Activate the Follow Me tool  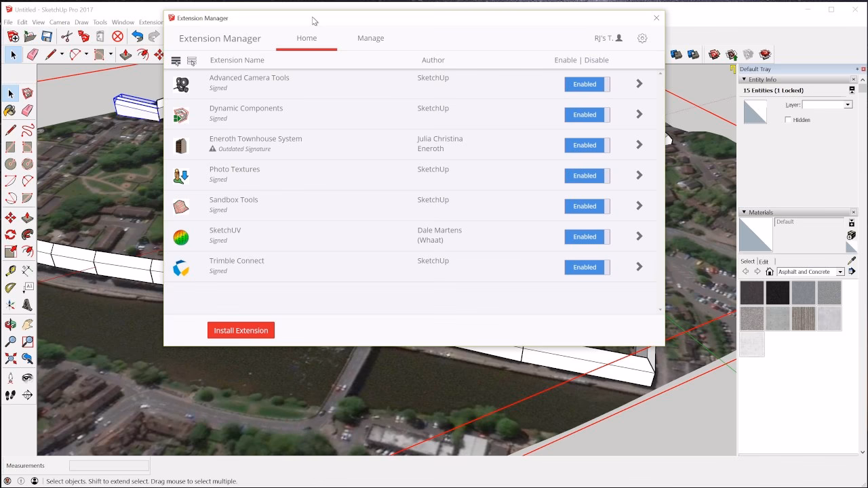pos(27,235)
